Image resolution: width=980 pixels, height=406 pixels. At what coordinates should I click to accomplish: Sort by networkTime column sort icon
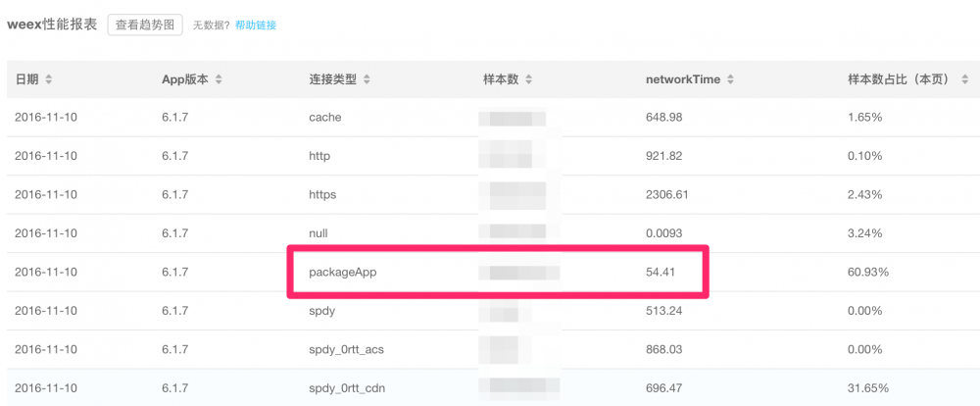coord(731,79)
